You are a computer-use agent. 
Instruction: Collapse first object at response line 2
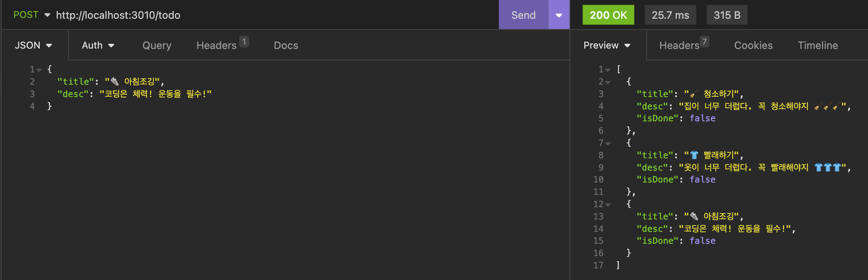pos(608,82)
